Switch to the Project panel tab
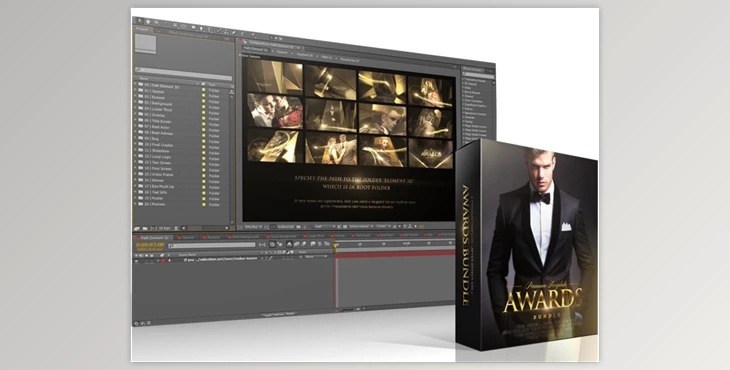 click(x=142, y=29)
